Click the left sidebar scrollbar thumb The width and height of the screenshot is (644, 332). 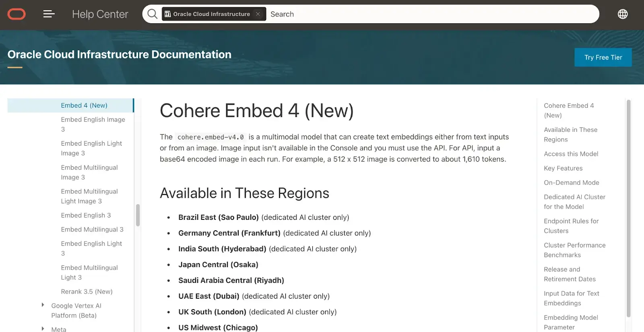coord(138,215)
